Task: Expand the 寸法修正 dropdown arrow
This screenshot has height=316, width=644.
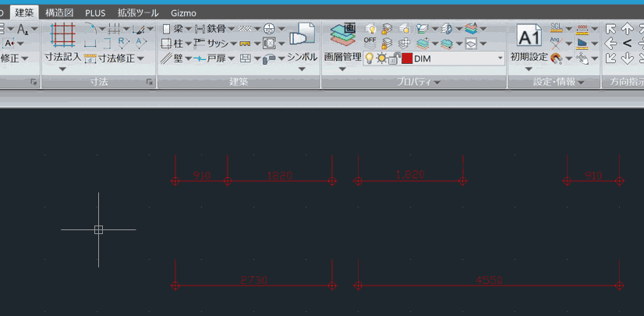Action: click(x=140, y=59)
